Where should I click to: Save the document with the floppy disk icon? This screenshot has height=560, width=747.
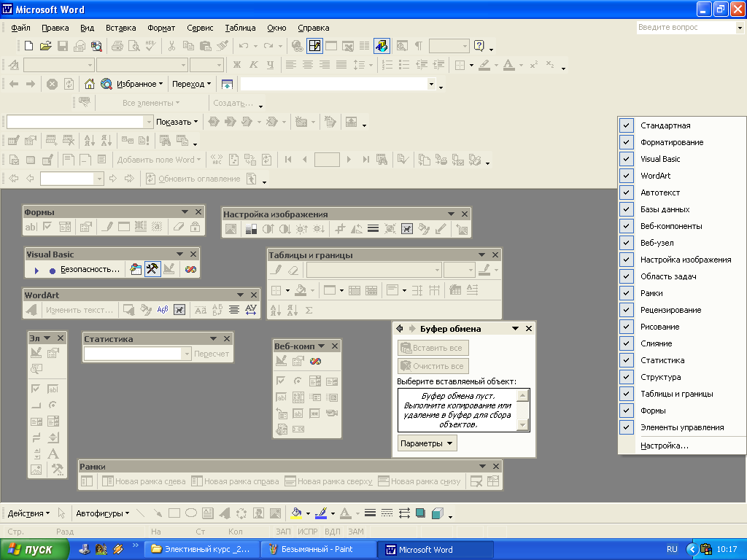click(63, 46)
